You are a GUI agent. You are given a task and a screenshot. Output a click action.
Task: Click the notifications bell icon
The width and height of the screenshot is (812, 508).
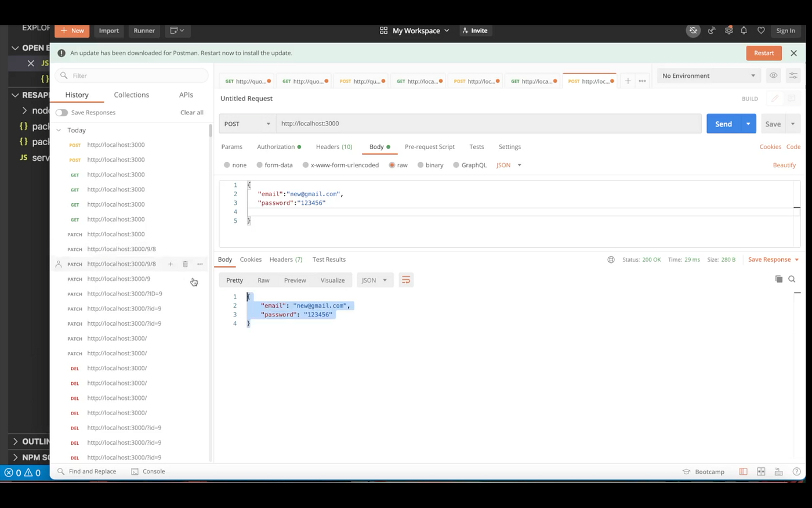click(744, 30)
